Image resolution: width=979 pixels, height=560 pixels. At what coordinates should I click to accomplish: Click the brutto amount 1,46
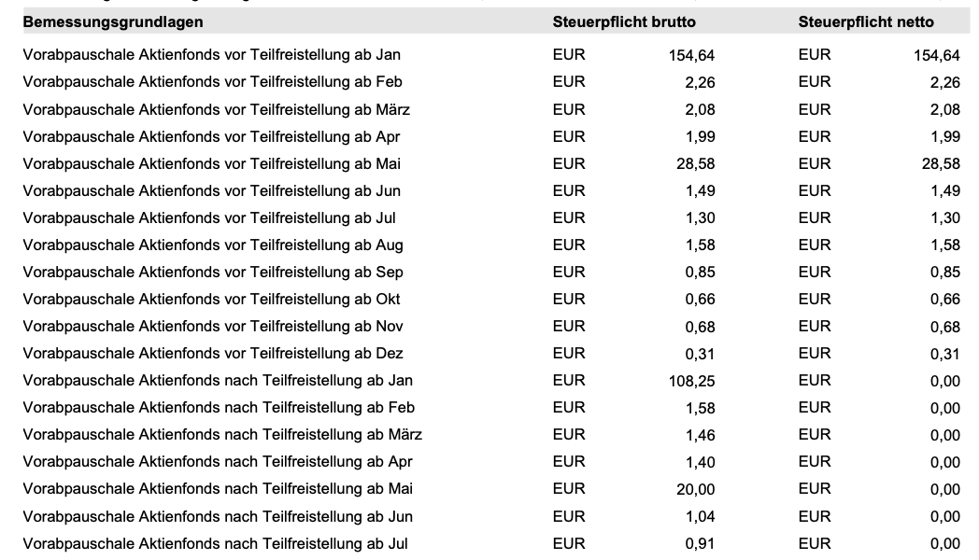(x=700, y=436)
